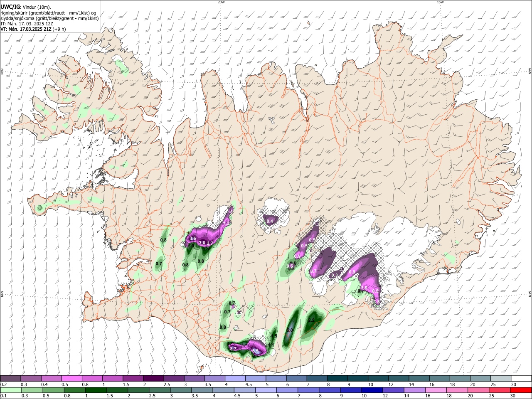Click the 1.5 rainfall value label
532x399 pixels.
(274, 336)
